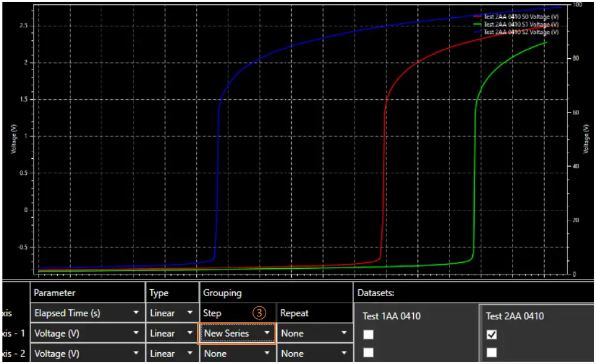Click the red legend color line marker
The height and width of the screenshot is (364, 596).
pos(476,17)
